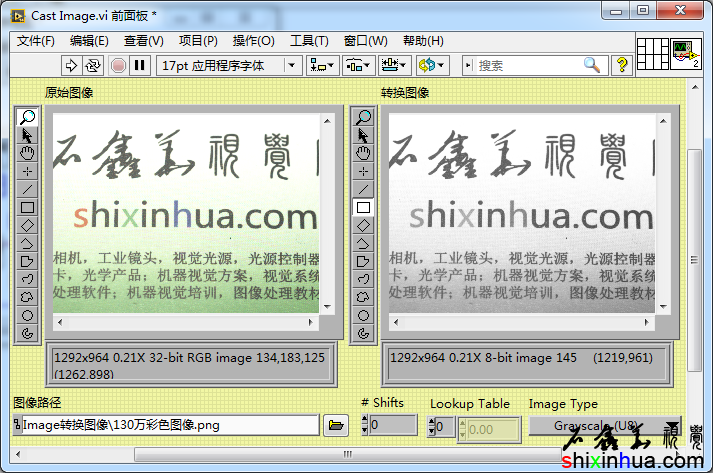Open the 17pt 应用程序字体 font dropdown
This screenshot has height=473, width=713.
pos(229,65)
